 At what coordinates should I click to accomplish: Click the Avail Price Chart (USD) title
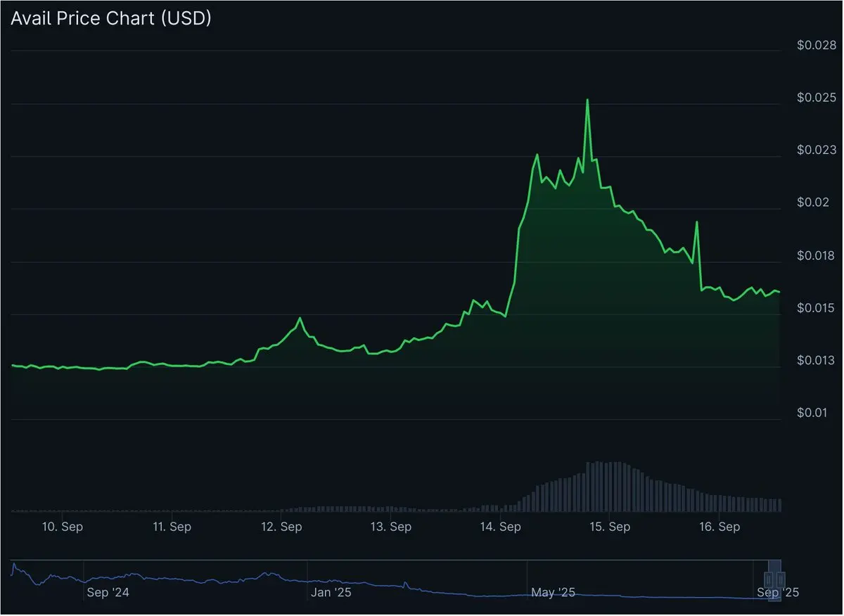point(110,18)
